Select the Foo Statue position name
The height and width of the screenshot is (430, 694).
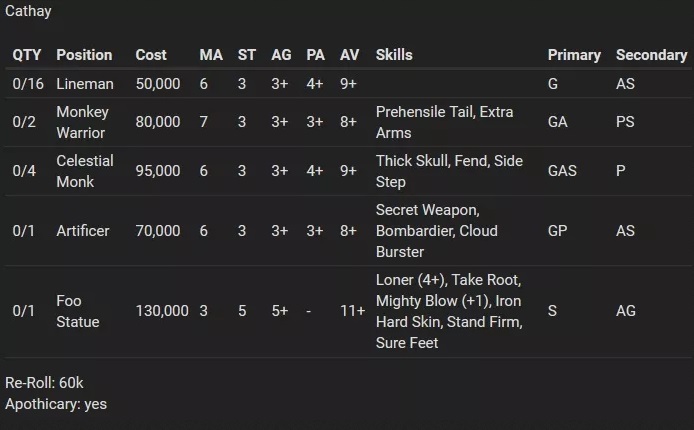point(78,311)
